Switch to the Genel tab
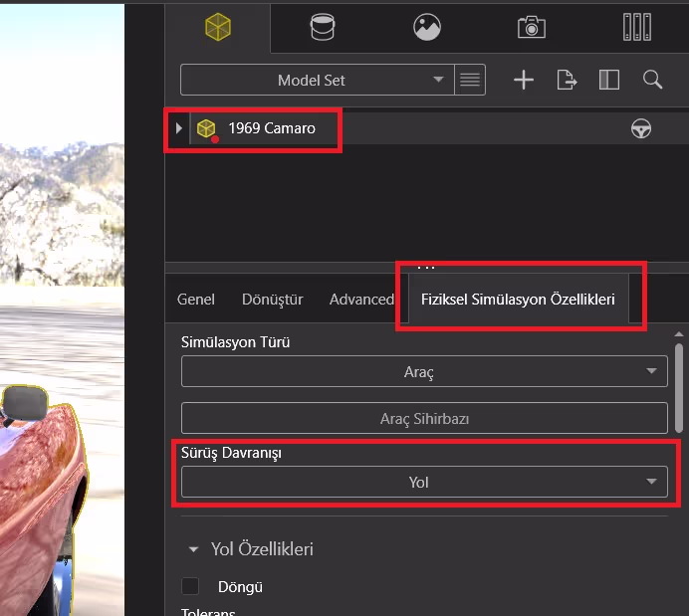This screenshot has width=689, height=616. tap(196, 300)
